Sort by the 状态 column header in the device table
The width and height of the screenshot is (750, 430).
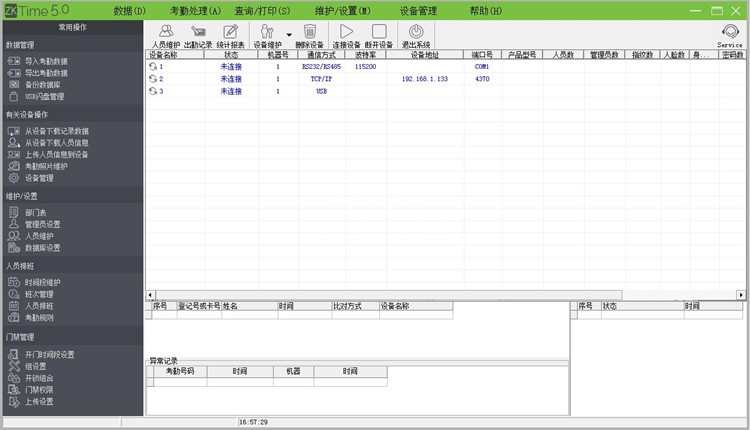231,55
